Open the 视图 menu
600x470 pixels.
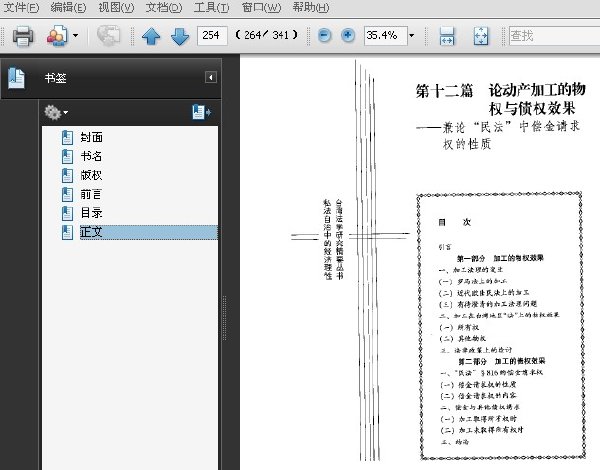116,7
